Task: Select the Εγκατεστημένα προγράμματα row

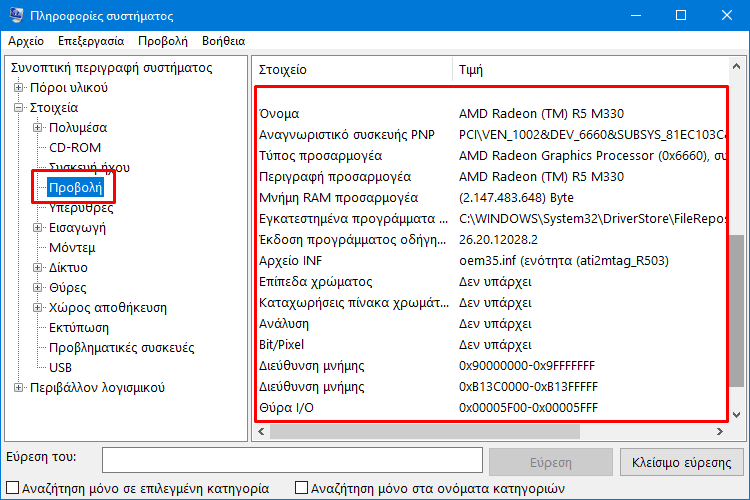Action: (x=492, y=219)
